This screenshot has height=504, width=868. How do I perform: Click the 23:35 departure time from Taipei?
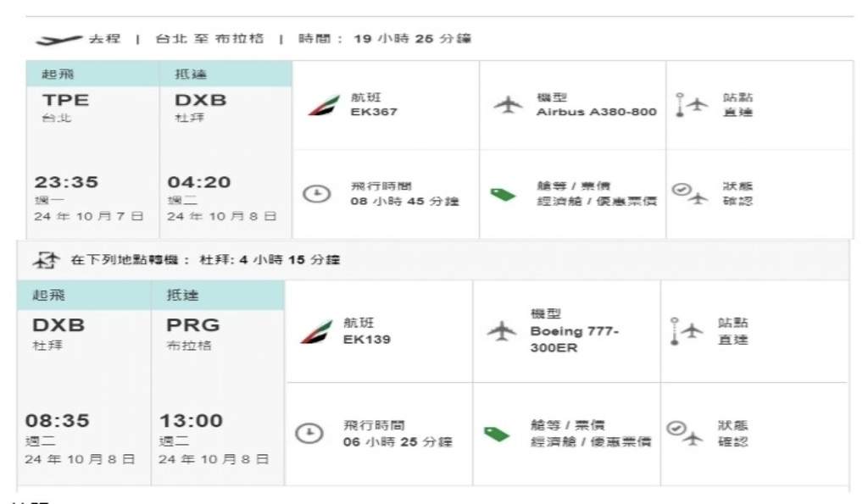point(65,184)
